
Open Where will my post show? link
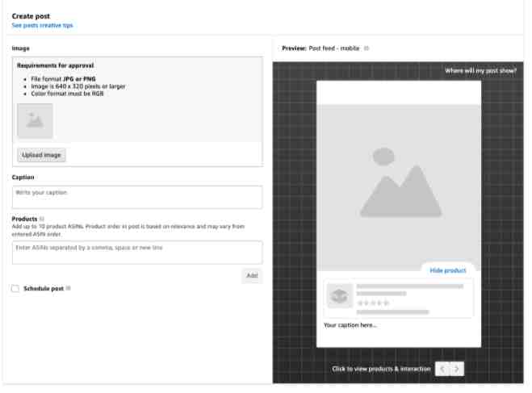pyautogui.click(x=480, y=71)
